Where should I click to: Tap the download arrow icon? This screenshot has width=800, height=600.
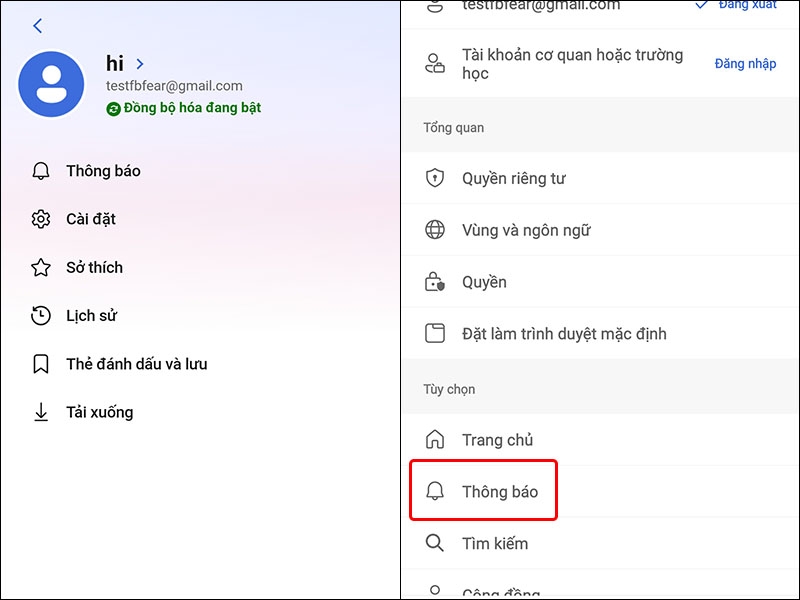coord(41,412)
